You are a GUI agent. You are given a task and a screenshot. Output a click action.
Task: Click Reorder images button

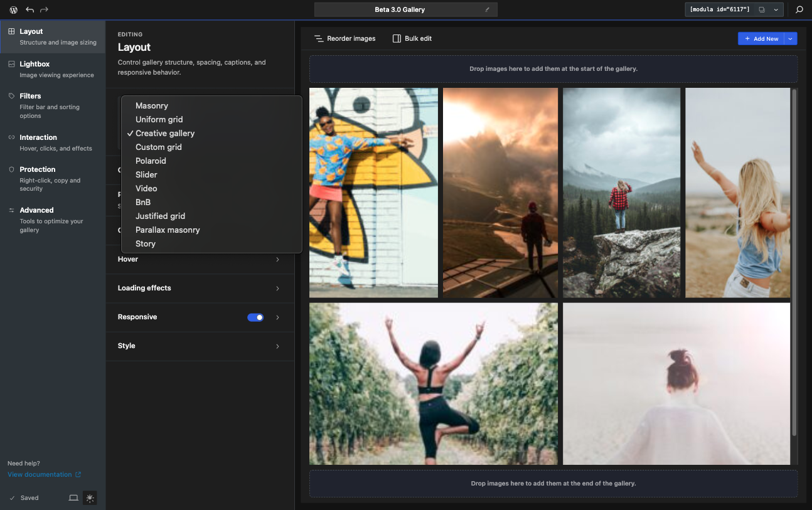click(345, 39)
